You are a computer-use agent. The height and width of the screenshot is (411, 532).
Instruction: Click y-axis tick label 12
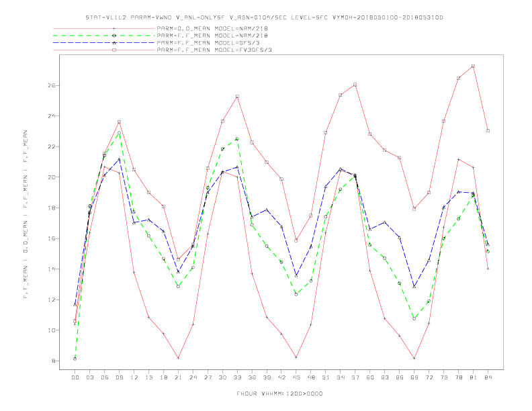click(51, 300)
